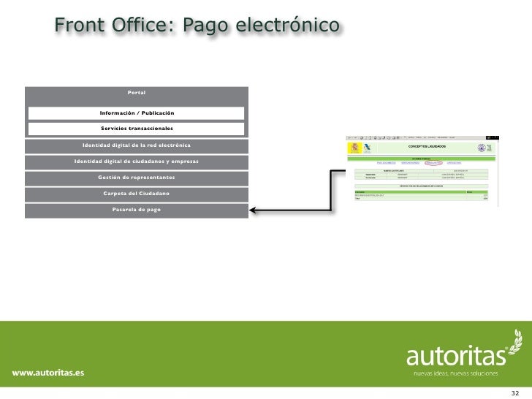Select the Gestión de representantes bar
Viewport: 532px width, 399px height.
[x=137, y=178]
